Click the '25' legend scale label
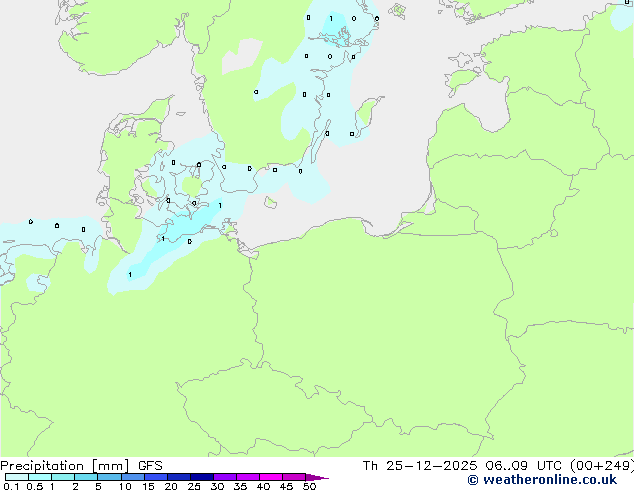Screen dimensions: 634x490 (x=194, y=486)
